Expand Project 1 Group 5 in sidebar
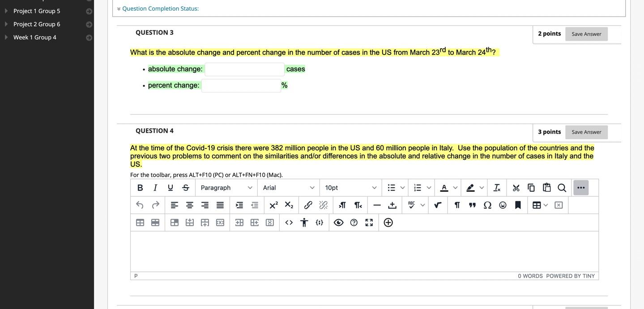The image size is (644, 309). [x=6, y=11]
